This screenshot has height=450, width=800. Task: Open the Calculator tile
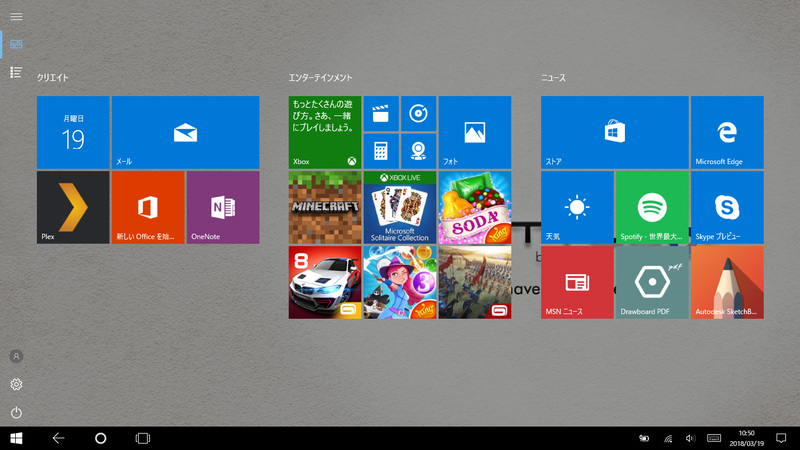381,151
